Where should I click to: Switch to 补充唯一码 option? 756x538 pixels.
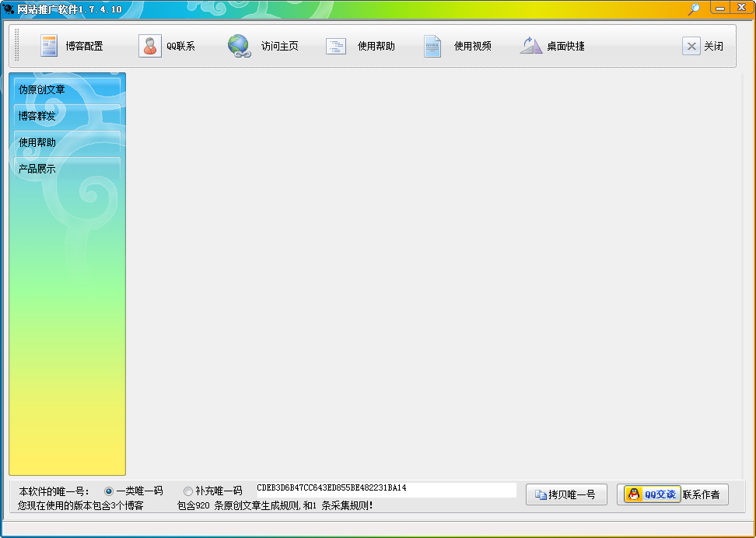[187, 491]
